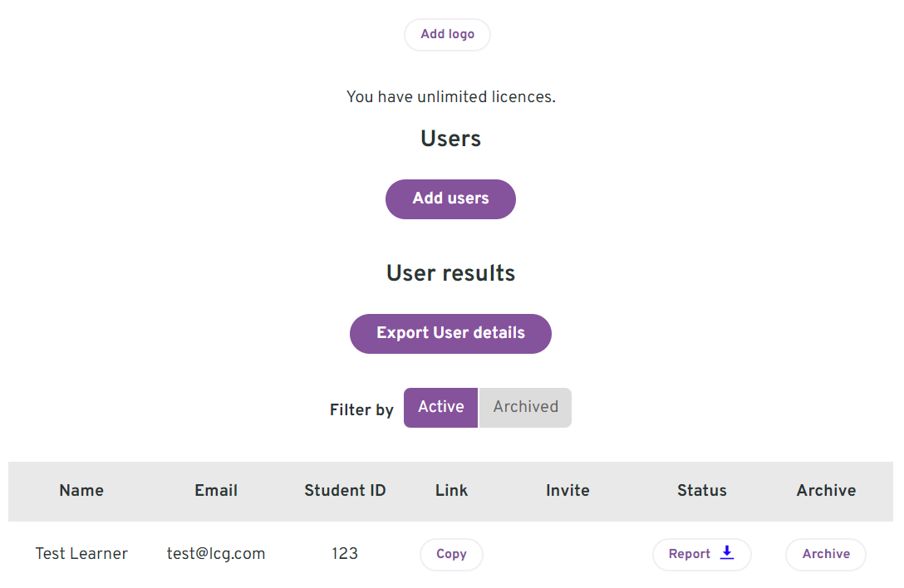
Task: Sort by the Name column header
Action: 81,491
